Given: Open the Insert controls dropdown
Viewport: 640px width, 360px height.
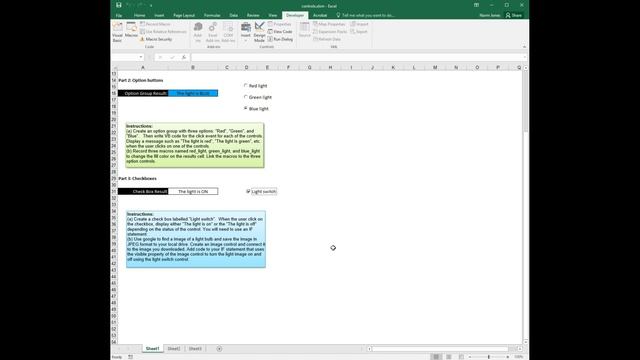Looking at the screenshot, I should coord(245,32).
